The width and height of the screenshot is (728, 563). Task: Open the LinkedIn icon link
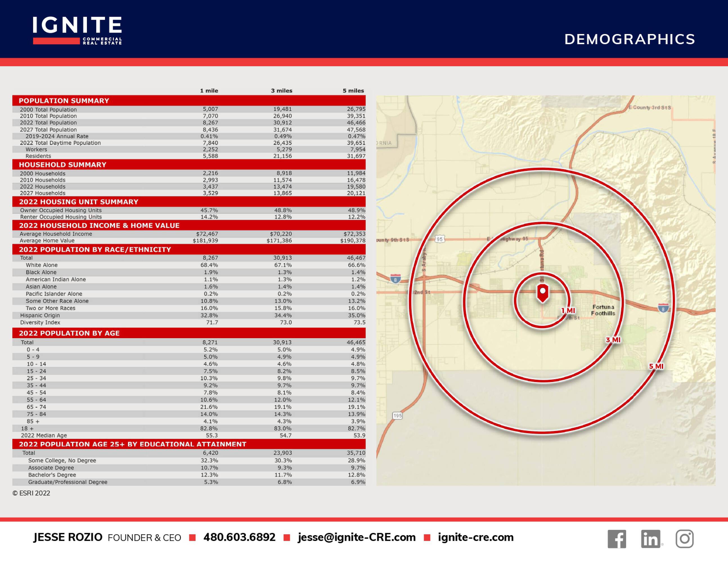650,539
